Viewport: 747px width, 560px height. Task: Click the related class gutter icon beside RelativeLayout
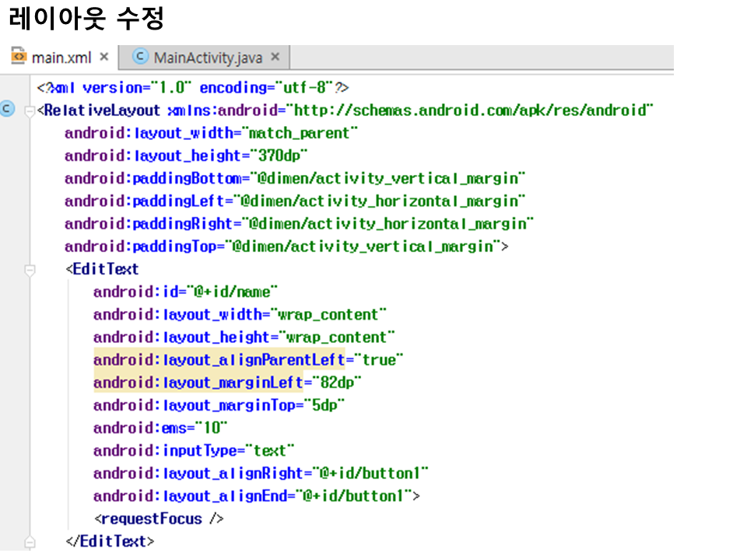8,110
